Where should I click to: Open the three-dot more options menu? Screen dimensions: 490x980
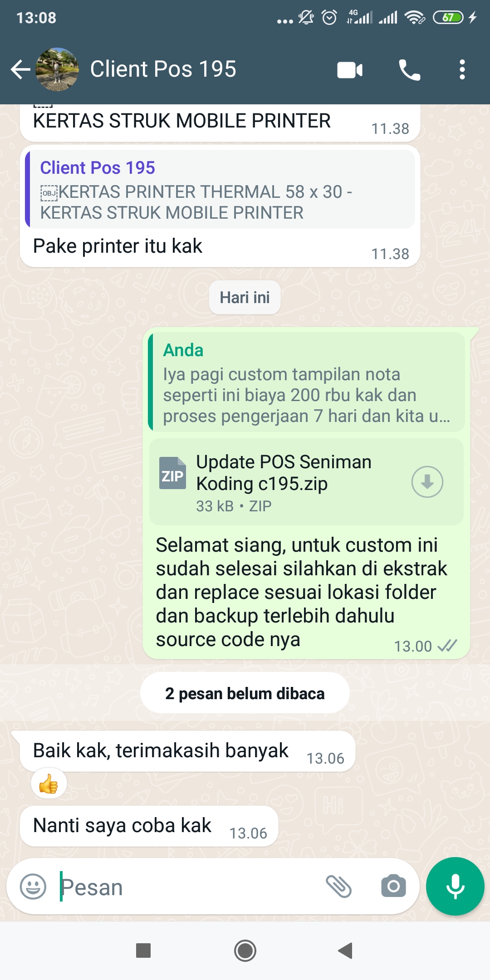coord(462,70)
